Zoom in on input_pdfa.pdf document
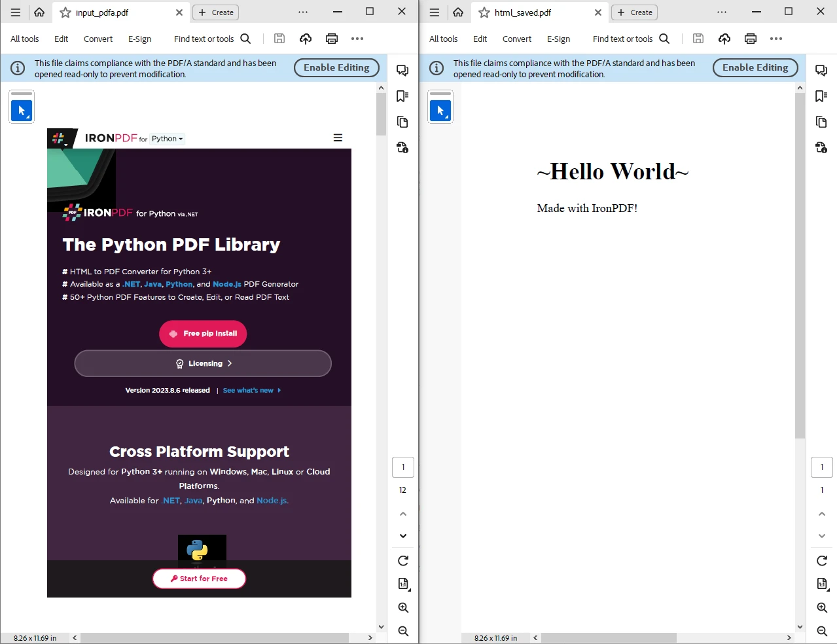 [403, 607]
